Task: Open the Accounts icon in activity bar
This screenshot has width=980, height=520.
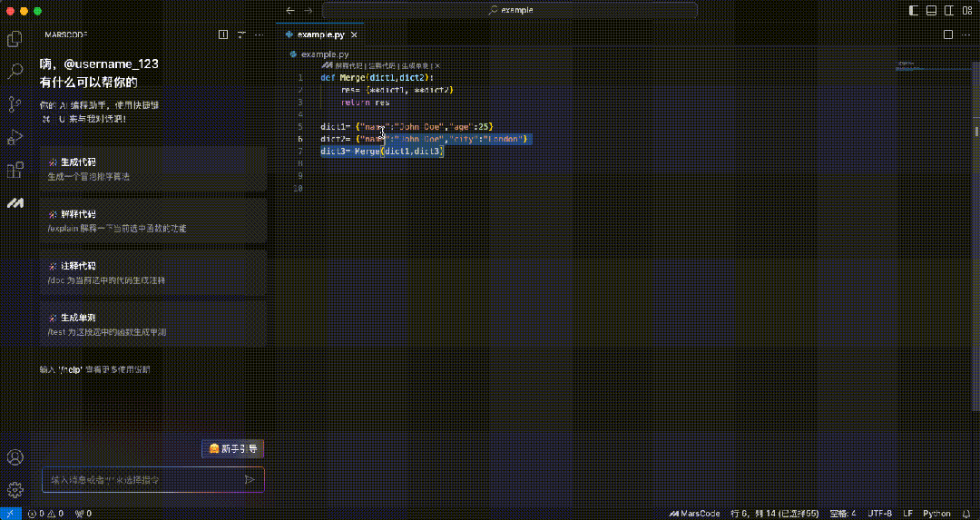Action: (x=15, y=457)
